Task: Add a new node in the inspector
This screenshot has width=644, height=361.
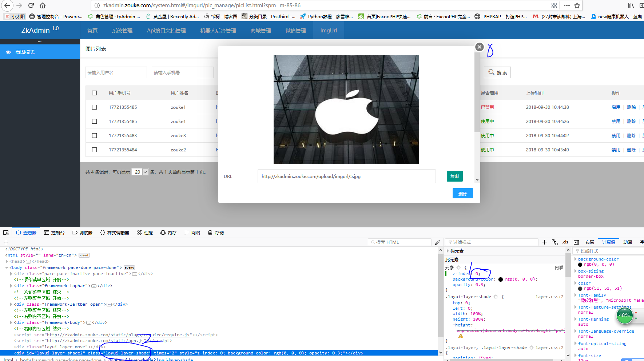Action: (6, 242)
